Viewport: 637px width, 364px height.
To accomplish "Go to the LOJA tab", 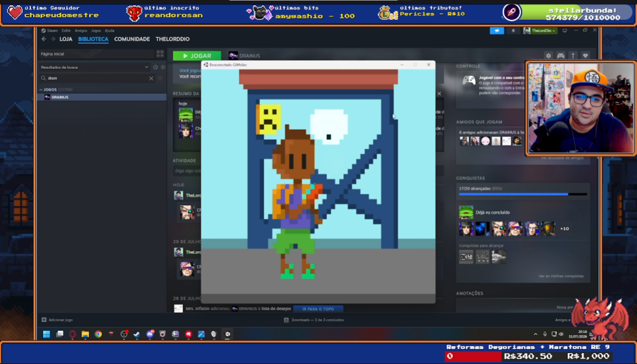I will (66, 39).
